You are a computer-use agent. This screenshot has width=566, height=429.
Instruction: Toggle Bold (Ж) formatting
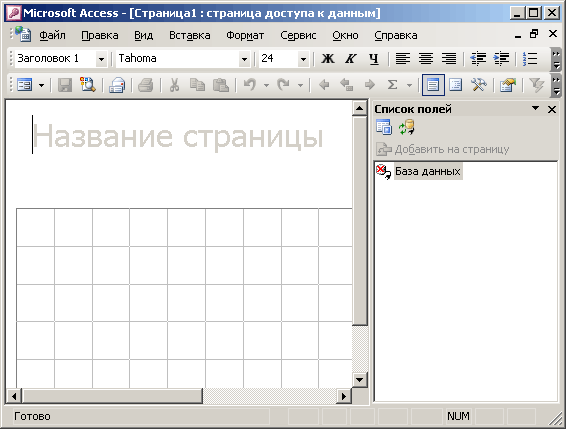(x=327, y=58)
